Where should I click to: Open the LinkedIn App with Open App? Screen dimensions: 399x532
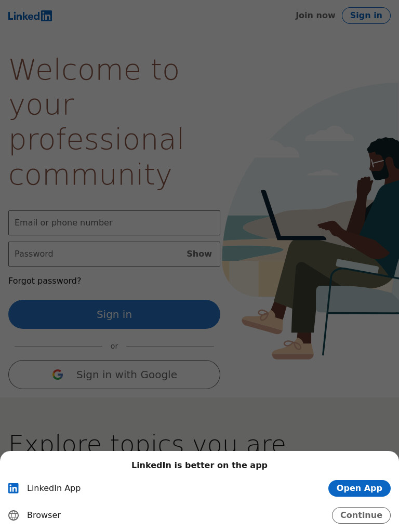(x=360, y=488)
